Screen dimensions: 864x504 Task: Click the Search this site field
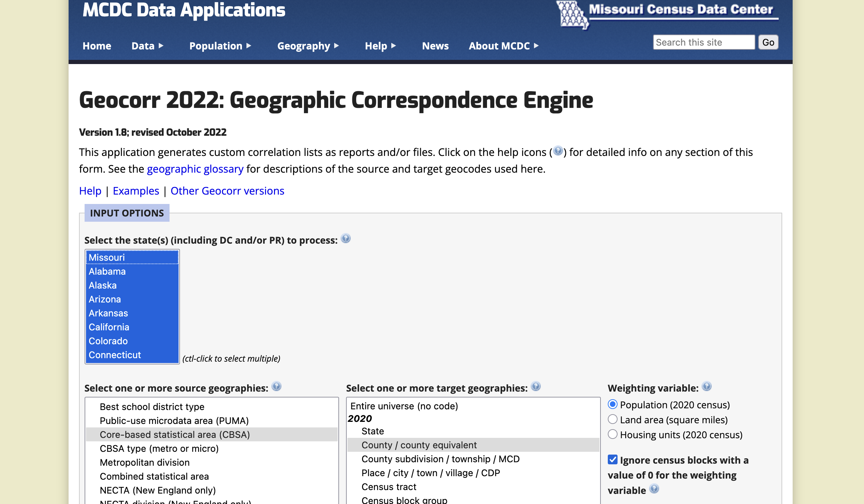(703, 42)
